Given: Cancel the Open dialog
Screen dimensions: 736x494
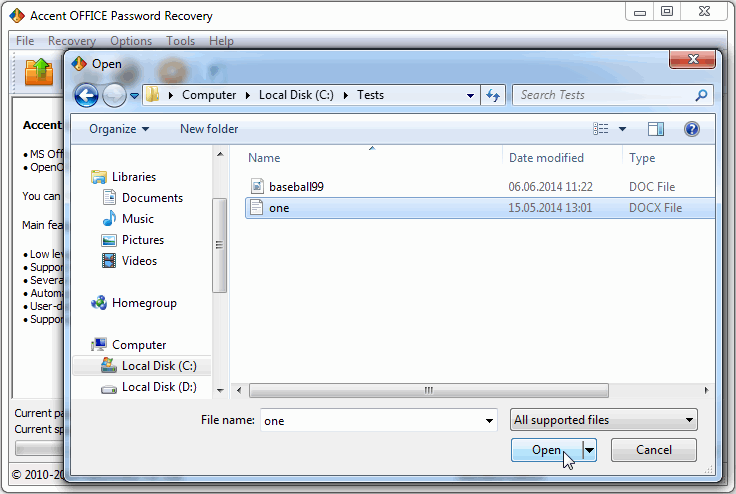Looking at the screenshot, I should click(x=653, y=450).
